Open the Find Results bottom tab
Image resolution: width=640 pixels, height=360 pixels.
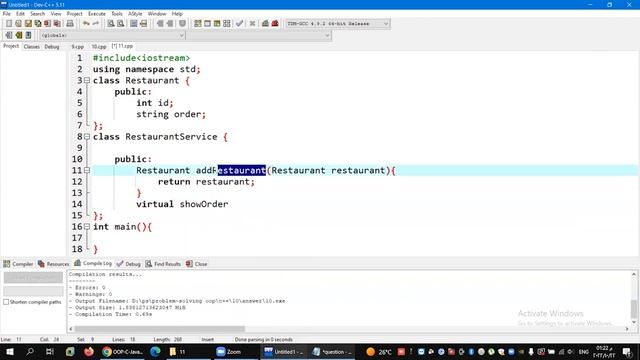click(163, 264)
